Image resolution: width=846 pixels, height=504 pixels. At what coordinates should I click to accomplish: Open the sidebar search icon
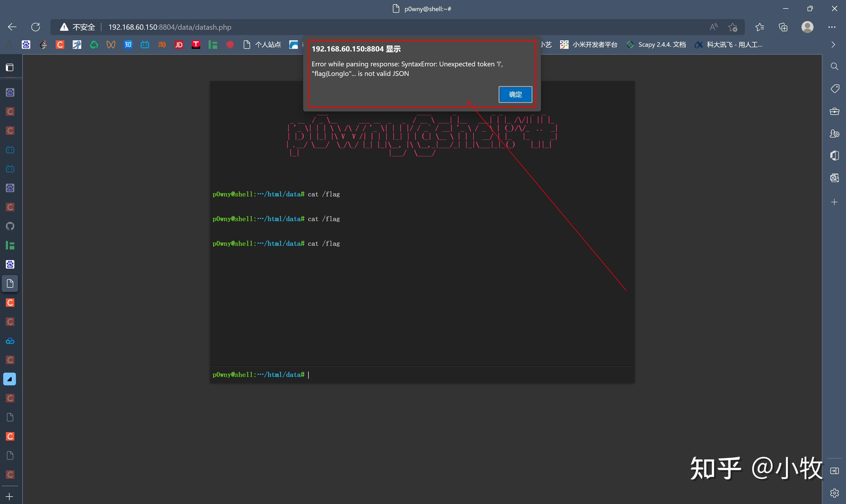pyautogui.click(x=834, y=67)
